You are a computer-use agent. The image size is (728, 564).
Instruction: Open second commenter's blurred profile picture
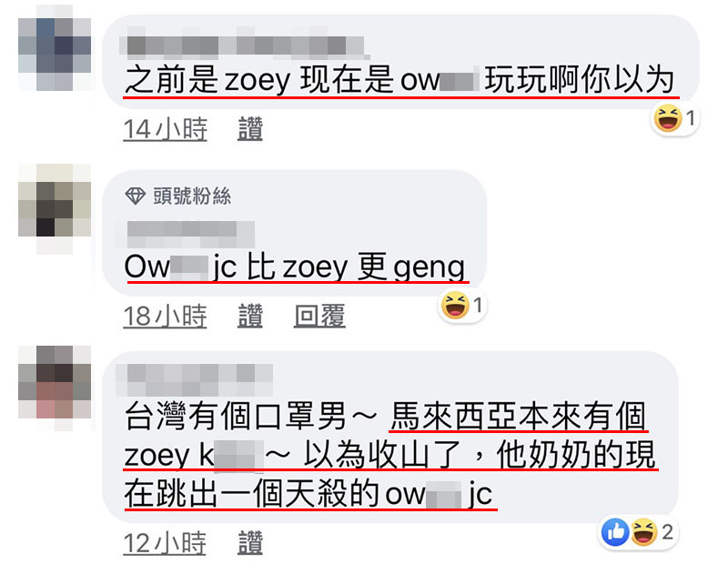click(x=55, y=208)
